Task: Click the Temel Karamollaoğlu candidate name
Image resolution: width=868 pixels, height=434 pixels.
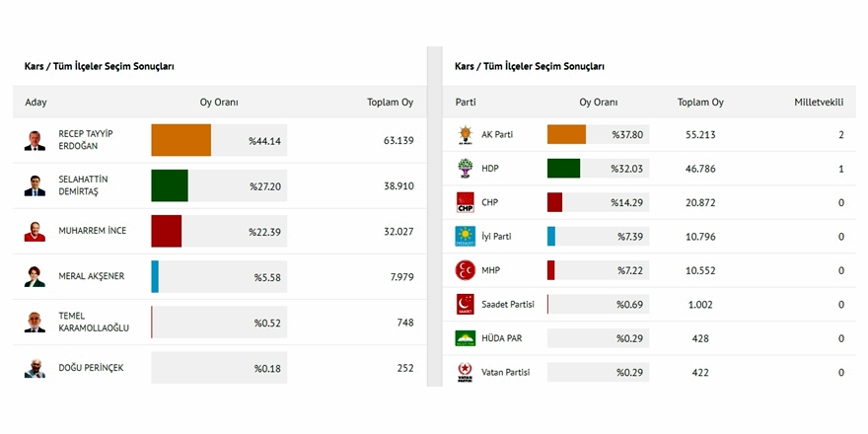Action: point(94,323)
